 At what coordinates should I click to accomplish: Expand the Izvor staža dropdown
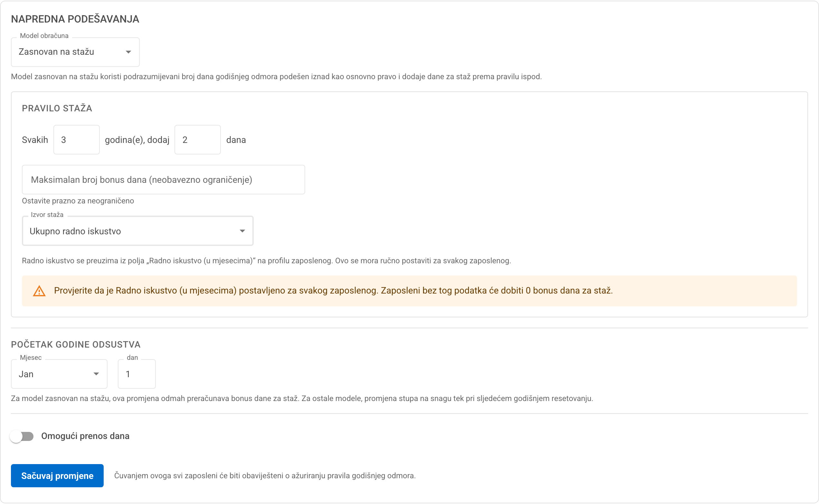(x=138, y=231)
